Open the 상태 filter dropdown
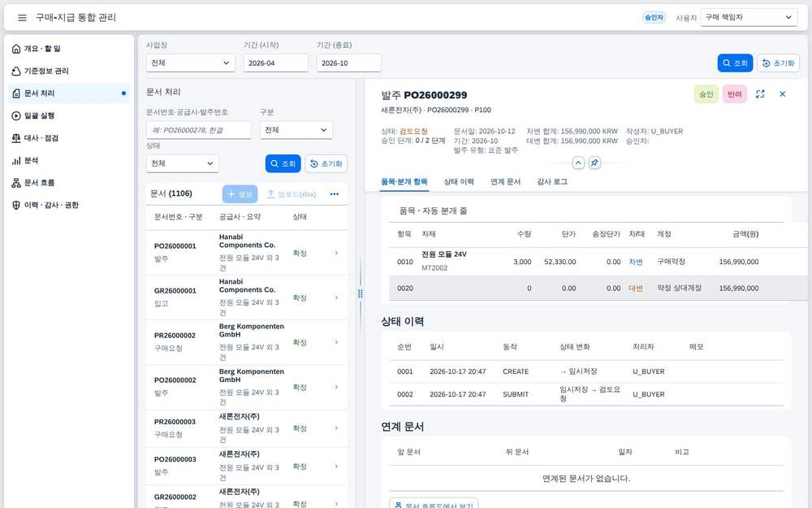This screenshot has width=812, height=508. click(x=182, y=163)
